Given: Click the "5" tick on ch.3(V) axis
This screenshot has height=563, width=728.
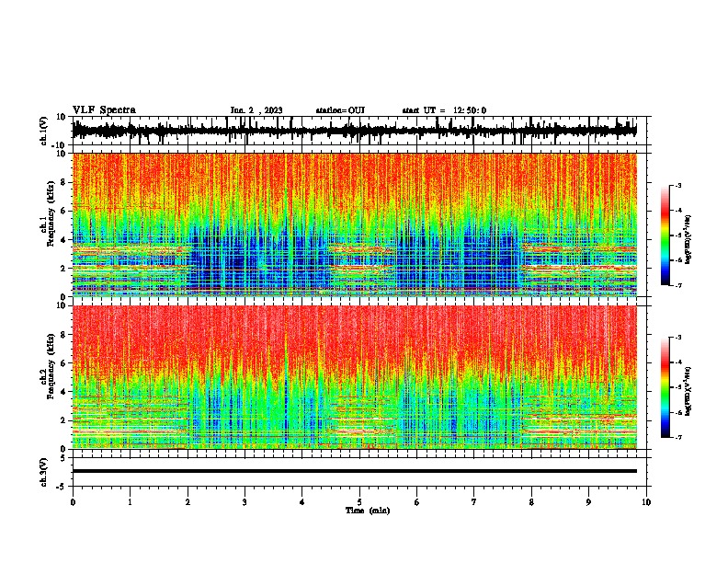Looking at the screenshot, I should [x=64, y=457].
